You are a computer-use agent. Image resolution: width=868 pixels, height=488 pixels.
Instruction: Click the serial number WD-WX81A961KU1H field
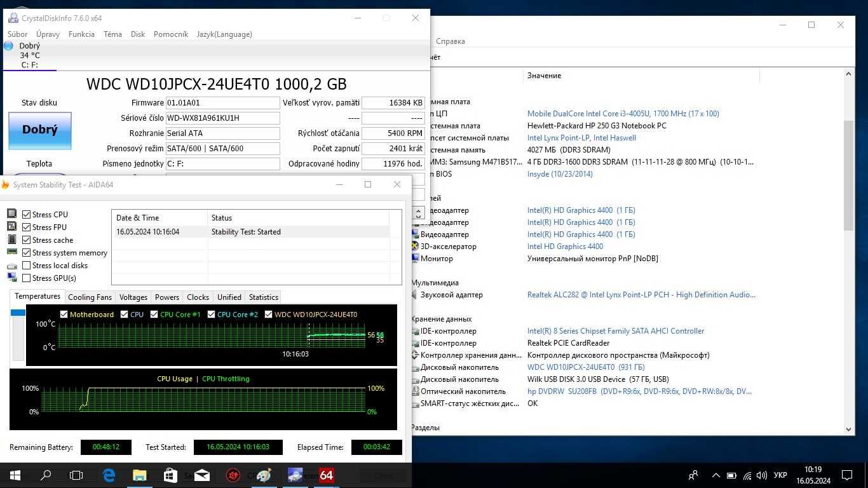[222, 118]
